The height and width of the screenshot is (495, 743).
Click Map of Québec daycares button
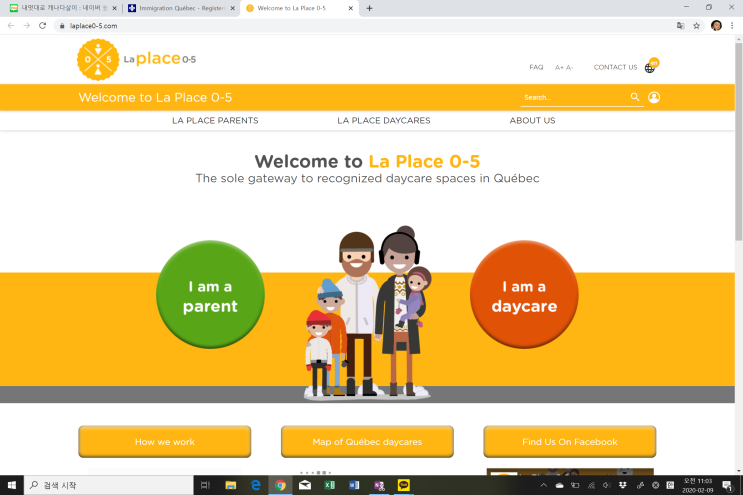pos(367,441)
